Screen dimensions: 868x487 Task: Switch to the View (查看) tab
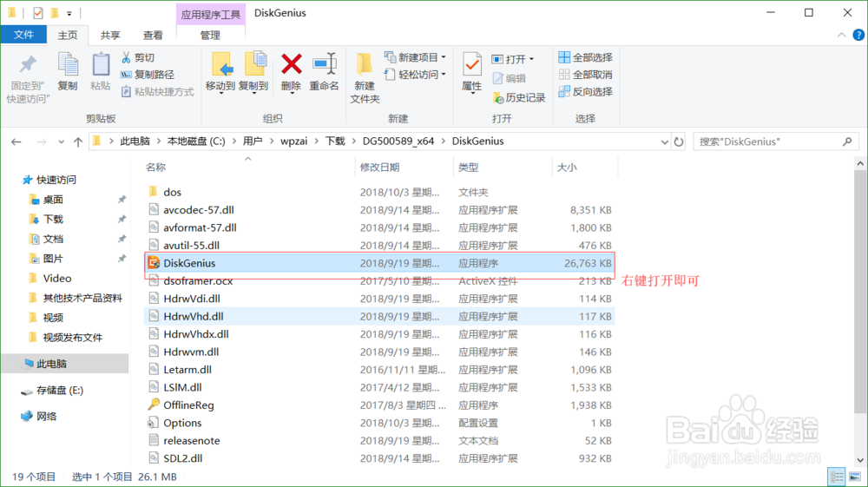point(153,36)
